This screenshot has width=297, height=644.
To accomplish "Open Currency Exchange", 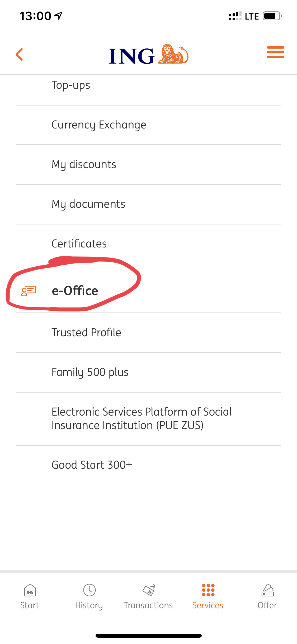I will 99,125.
